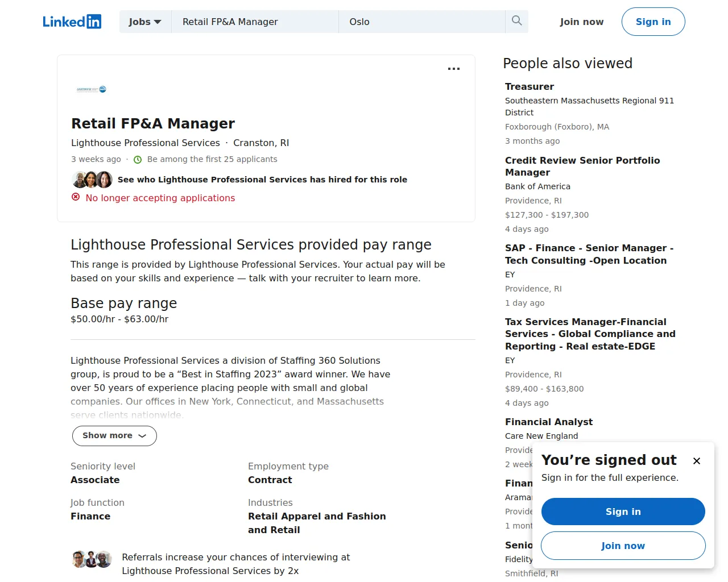Image resolution: width=728 pixels, height=582 pixels.
Task: Click Join now in the header
Action: [581, 22]
